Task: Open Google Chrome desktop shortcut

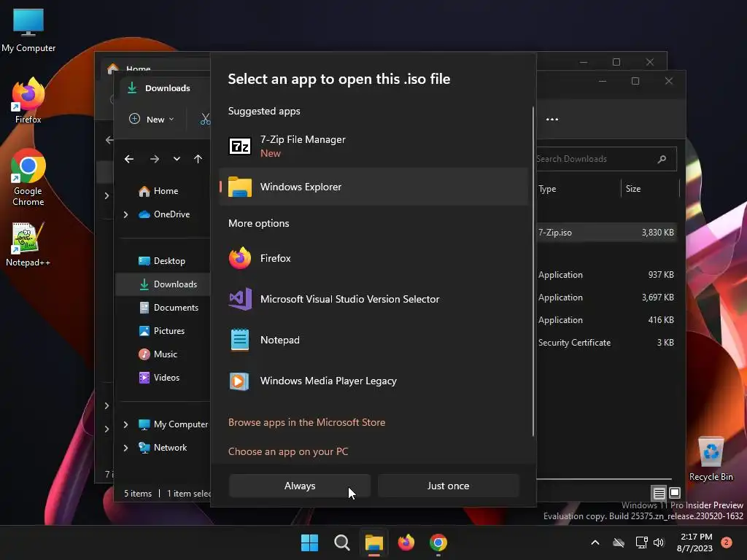Action: [x=28, y=177]
